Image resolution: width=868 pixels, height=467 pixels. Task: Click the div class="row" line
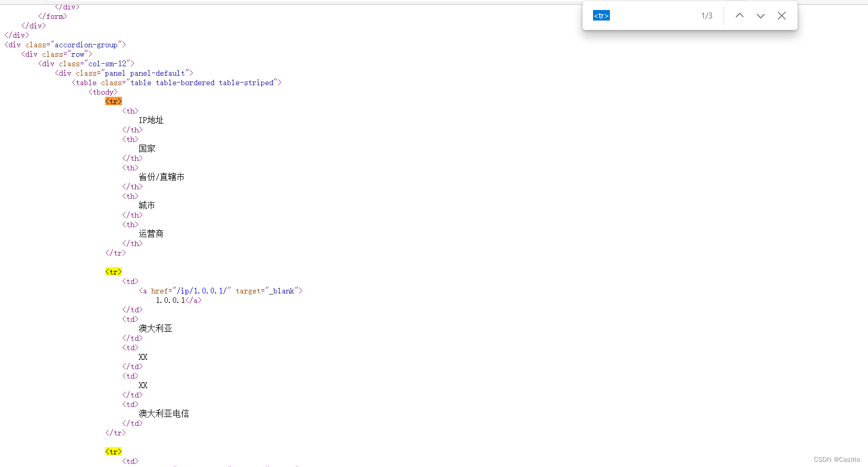[57, 54]
